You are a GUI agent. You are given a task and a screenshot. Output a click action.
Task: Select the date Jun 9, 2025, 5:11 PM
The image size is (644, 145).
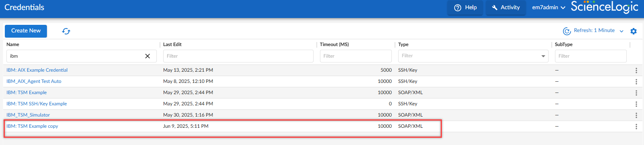click(186, 126)
